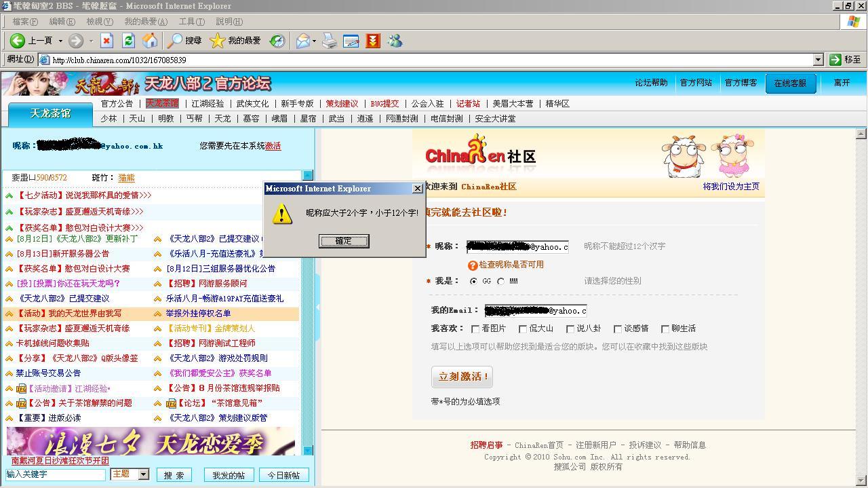The width and height of the screenshot is (868, 488).
Task: Expand the address bar dropdown
Action: click(818, 60)
